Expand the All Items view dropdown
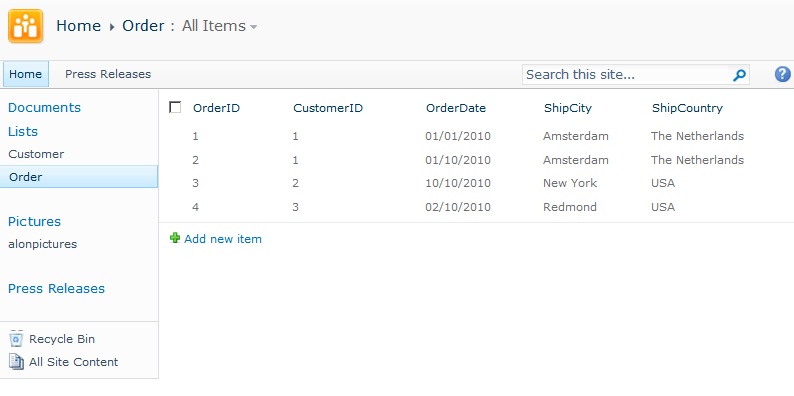 coord(254,27)
